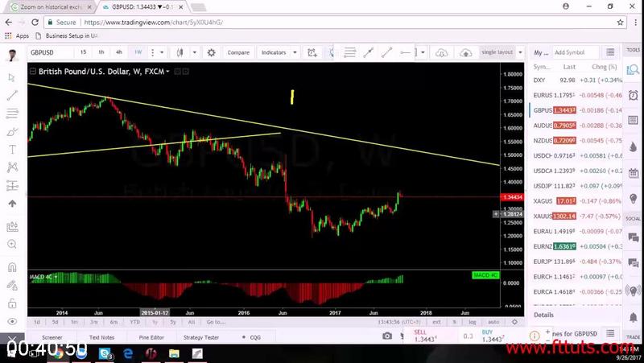Open news/data window panel icon
644x363 pixels.
[x=633, y=120]
